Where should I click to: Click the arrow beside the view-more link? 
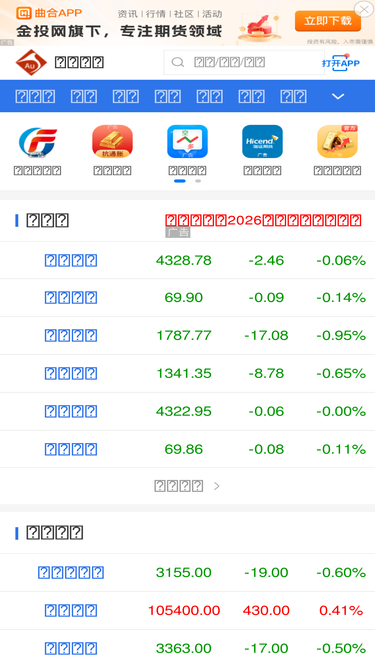tap(217, 486)
